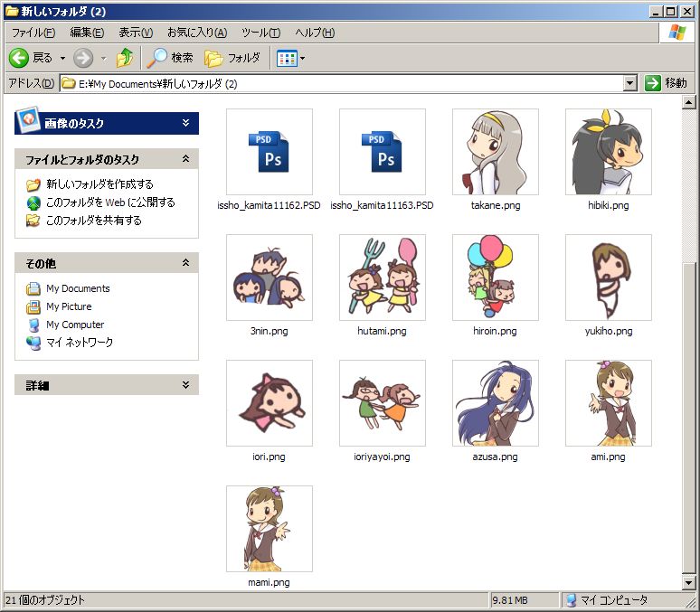This screenshot has height=612, width=700.
Task: Click the 画像のタスク panel picture icon
Action: coord(28,119)
